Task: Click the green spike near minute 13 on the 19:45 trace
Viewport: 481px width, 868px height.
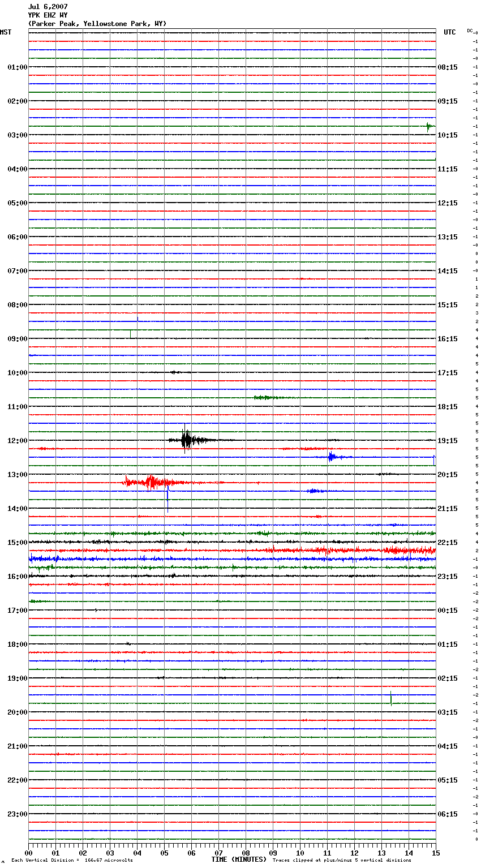Action: pyautogui.click(x=391, y=699)
